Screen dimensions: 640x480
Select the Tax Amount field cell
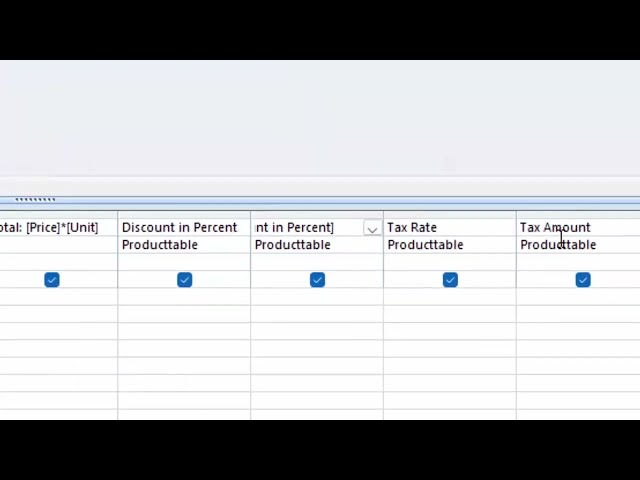point(578,227)
